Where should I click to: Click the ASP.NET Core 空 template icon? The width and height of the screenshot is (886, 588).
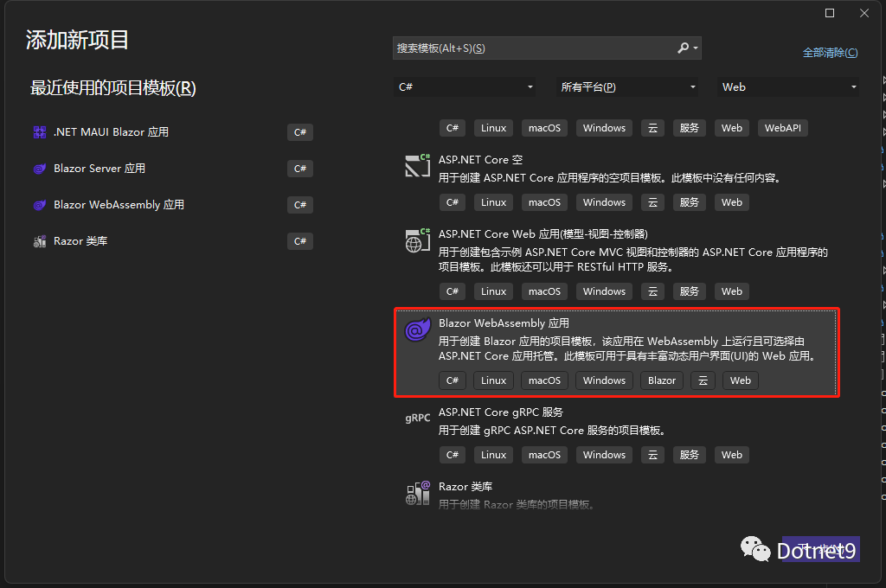[x=418, y=165]
